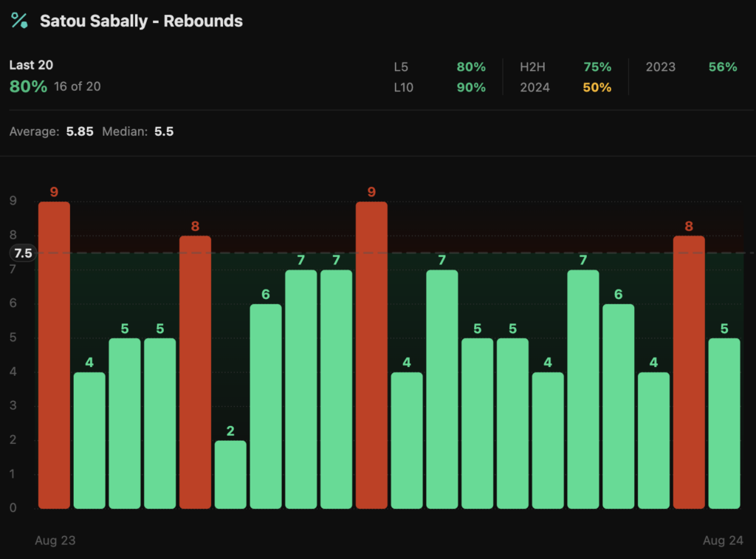
Task: Pick the red 8 bar just before the 2 bar
Action: coord(195,372)
